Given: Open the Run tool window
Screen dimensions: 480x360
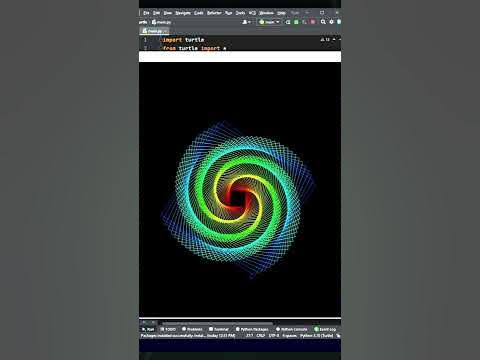Looking at the screenshot, I should coord(148,329).
